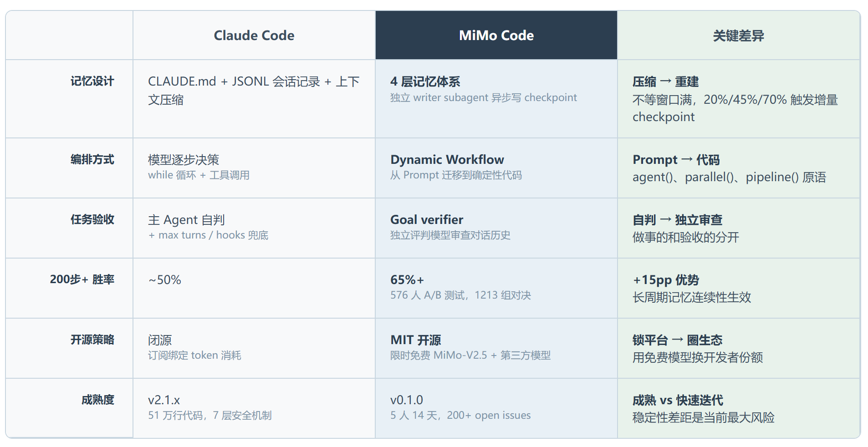Select 稳定性差距是当前最大风险 text
Viewport: 868px width, 447px height.
(703, 417)
